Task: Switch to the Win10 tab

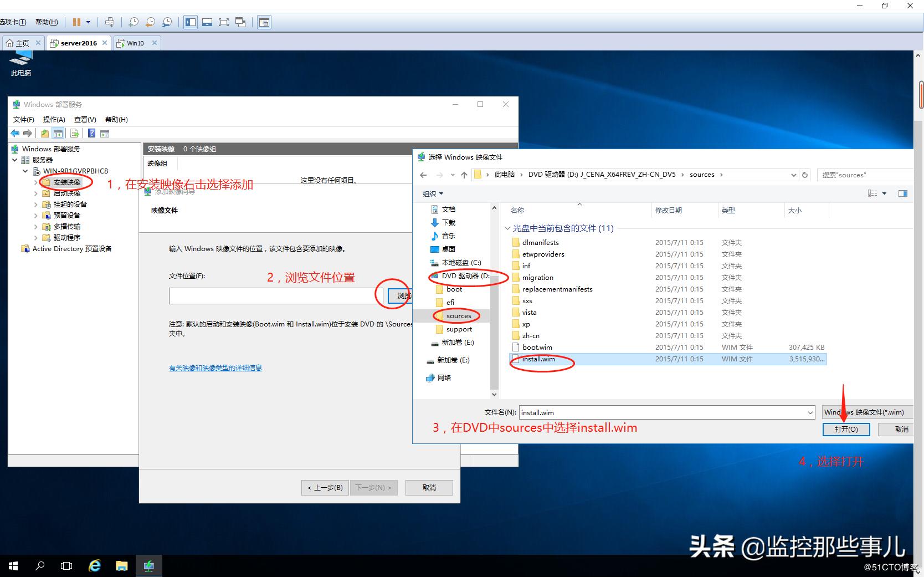Action: pos(135,43)
